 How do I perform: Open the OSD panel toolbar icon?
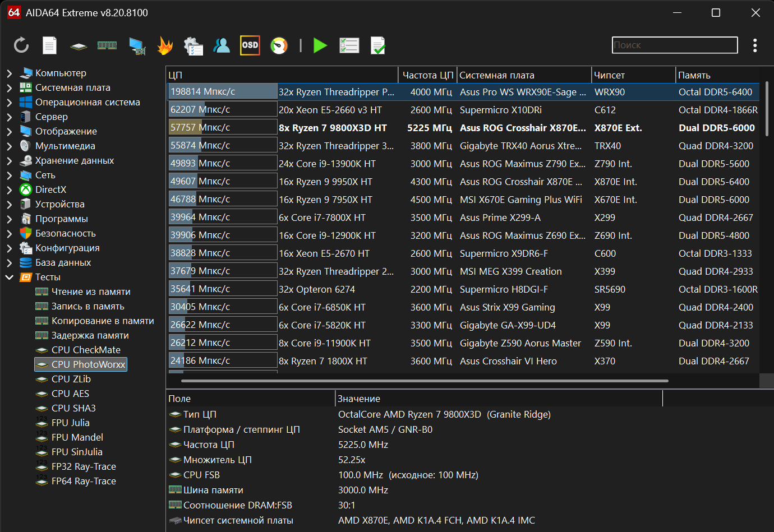(x=250, y=45)
